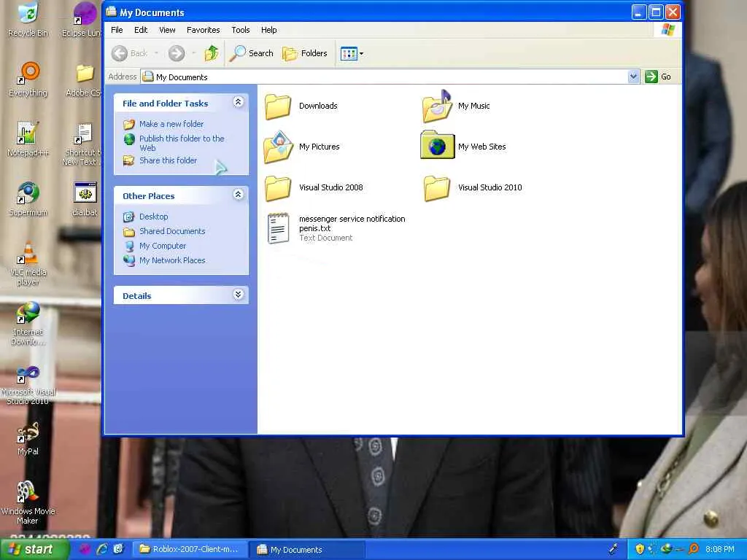Click the Forward arrow toolbar button
747x560 pixels.
pos(177,53)
